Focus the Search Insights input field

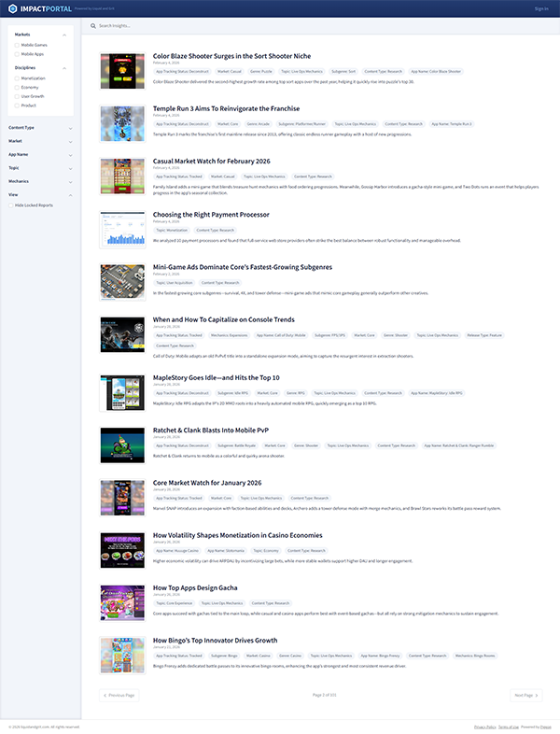tap(280, 26)
